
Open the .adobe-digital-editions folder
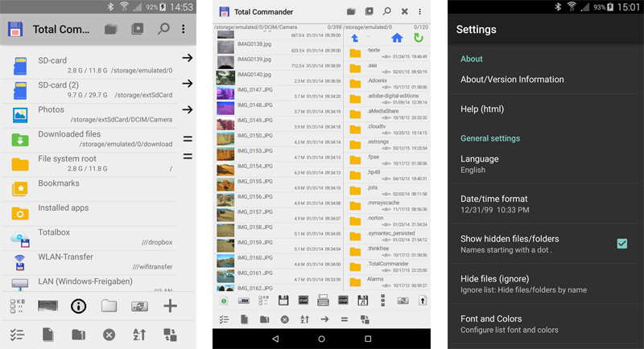point(387,98)
